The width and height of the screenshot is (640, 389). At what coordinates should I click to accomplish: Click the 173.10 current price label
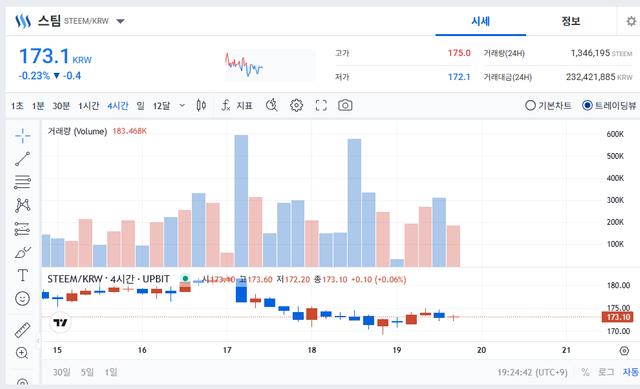coord(618,317)
